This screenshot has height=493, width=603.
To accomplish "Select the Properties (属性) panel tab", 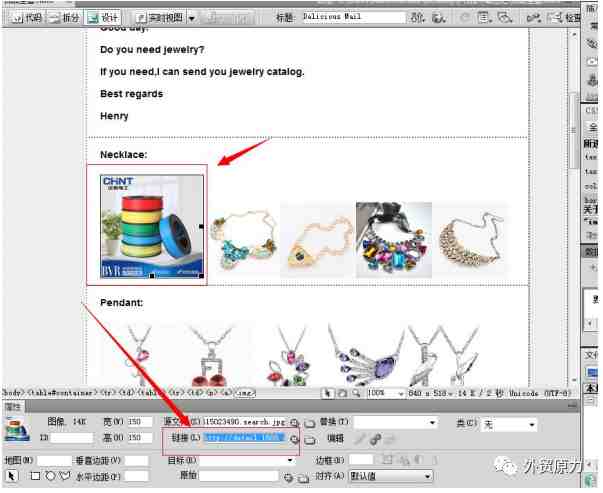I will click(13, 407).
